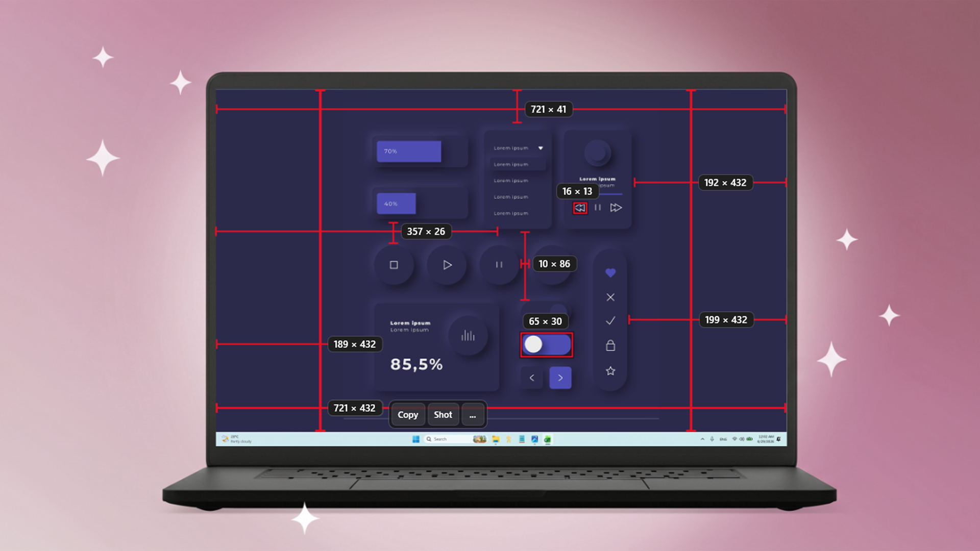The height and width of the screenshot is (551, 980).
Task: Click the 721 × 41 measurement label
Action: coord(549,109)
